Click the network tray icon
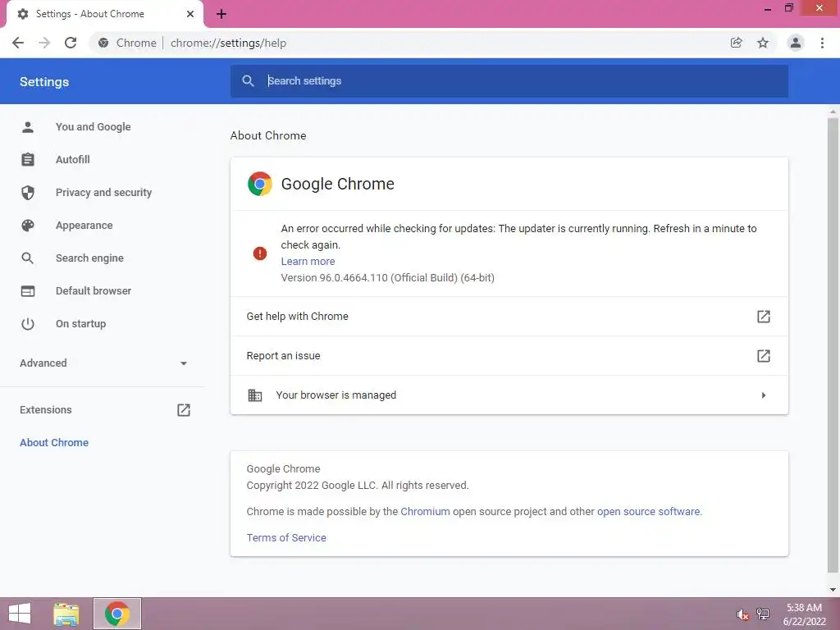 [763, 614]
